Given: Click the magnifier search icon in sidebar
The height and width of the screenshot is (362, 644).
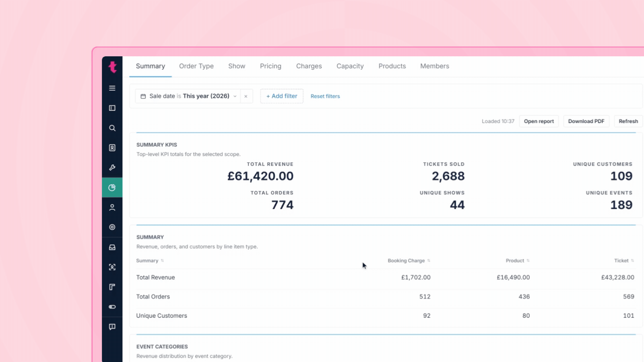Looking at the screenshot, I should tap(112, 128).
